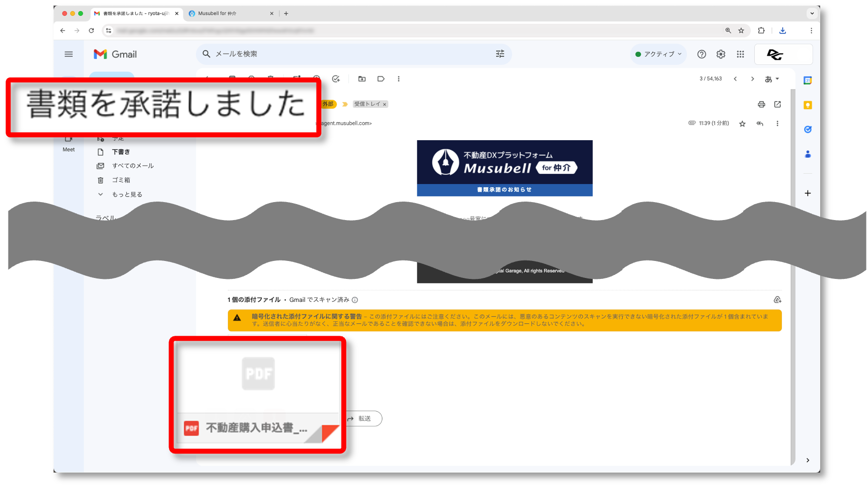This screenshot has height=489, width=868.
Task: Open the 下書き drafts folder
Action: pos(121,152)
